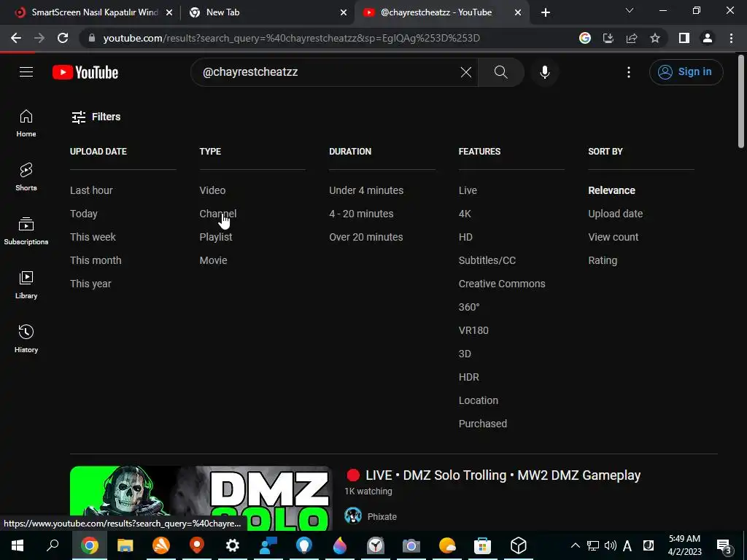Filter results by type Video

[212, 190]
